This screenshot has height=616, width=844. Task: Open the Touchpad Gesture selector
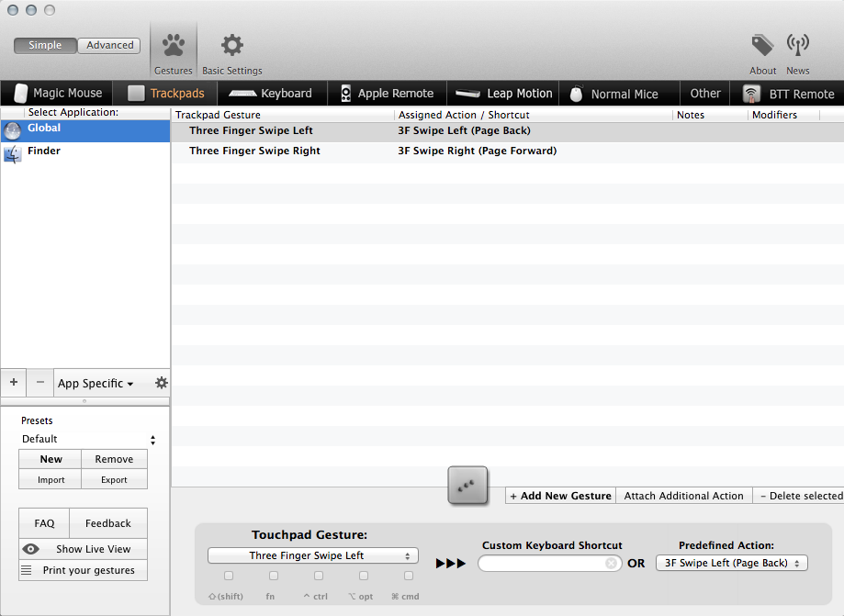pos(313,555)
